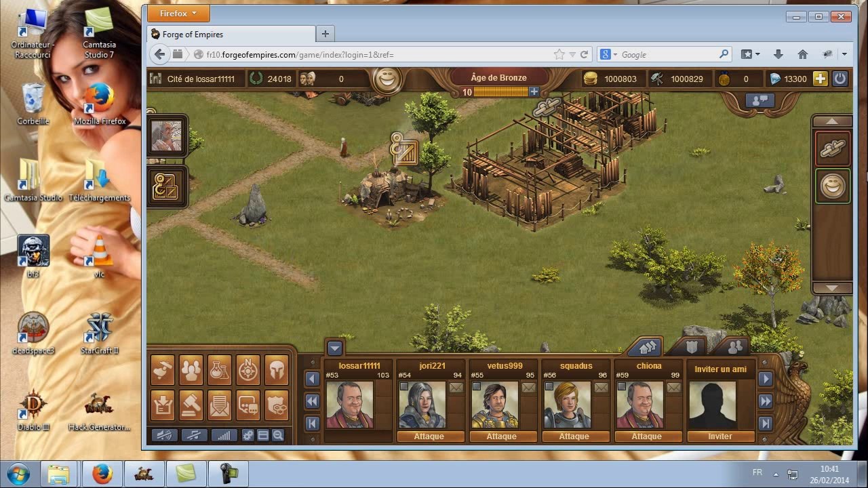The width and height of the screenshot is (868, 488).
Task: Jump to first page of player list
Action: [312, 424]
